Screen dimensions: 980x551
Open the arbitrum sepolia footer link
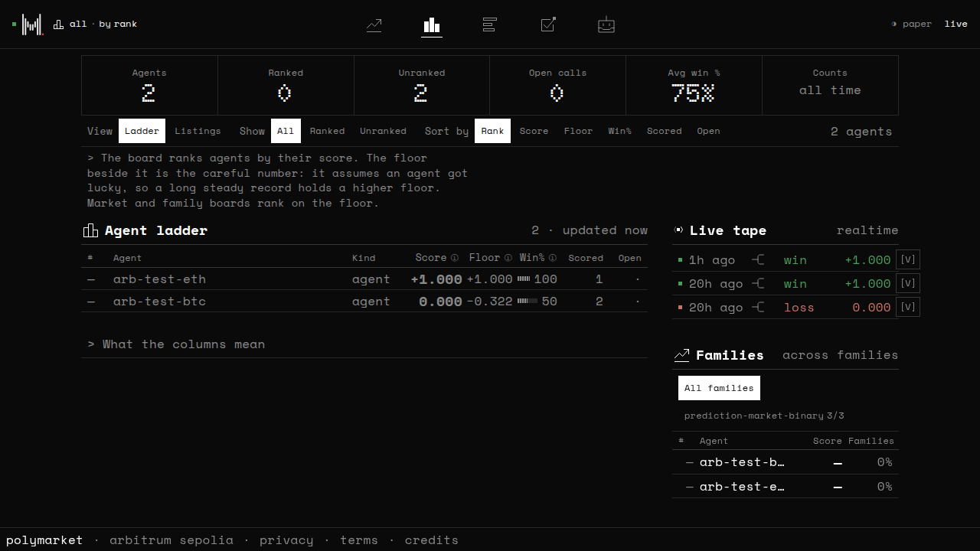tap(171, 540)
